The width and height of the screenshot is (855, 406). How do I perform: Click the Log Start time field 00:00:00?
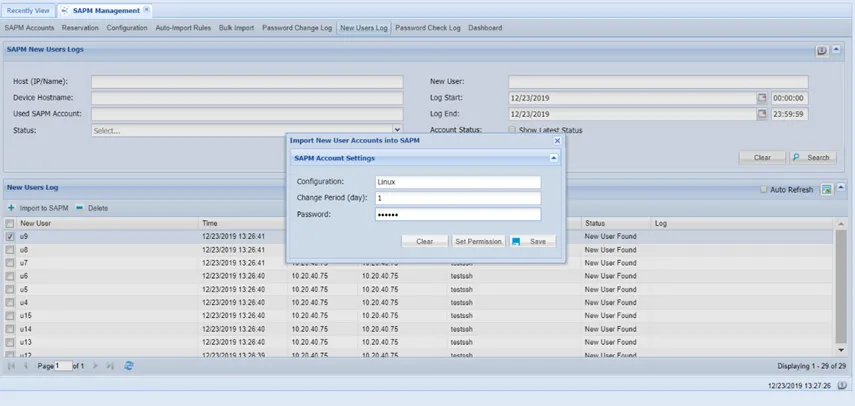tap(790, 98)
